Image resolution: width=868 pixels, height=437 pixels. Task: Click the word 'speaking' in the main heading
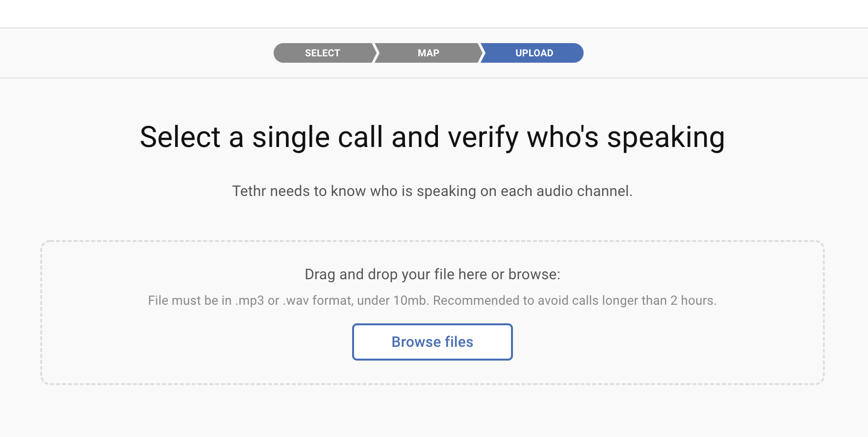pyautogui.click(x=665, y=137)
